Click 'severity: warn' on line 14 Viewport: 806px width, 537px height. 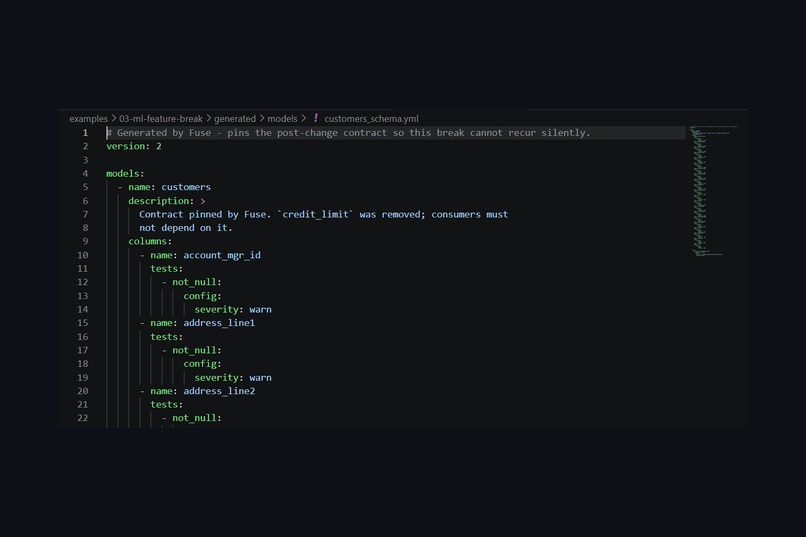click(x=233, y=309)
